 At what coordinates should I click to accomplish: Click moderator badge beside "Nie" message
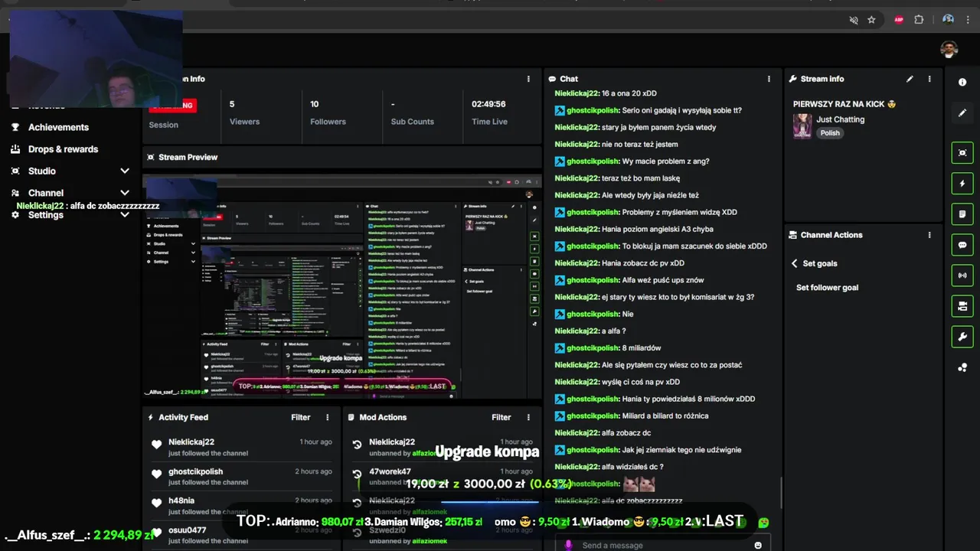560,314
